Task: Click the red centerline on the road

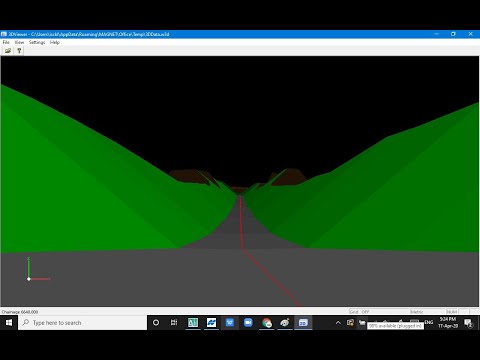Action: coord(241,227)
